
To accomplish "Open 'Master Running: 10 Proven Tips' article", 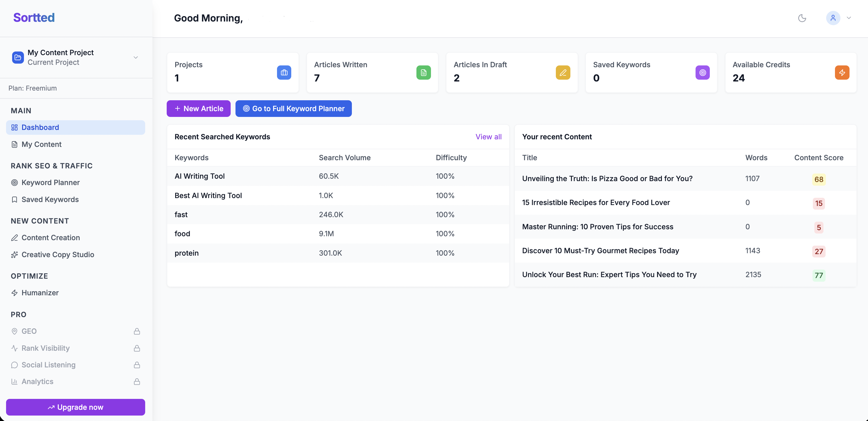I will pos(597,227).
